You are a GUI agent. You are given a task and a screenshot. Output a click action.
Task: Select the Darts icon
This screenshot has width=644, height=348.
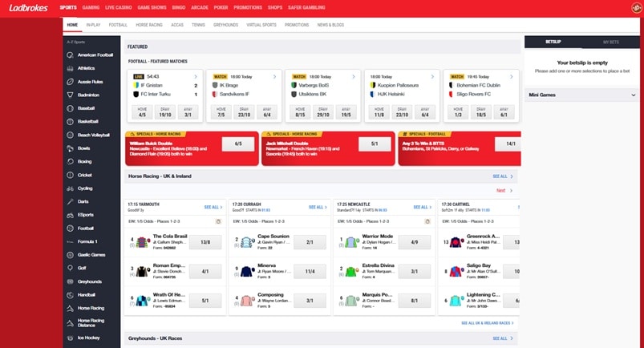[x=71, y=202]
